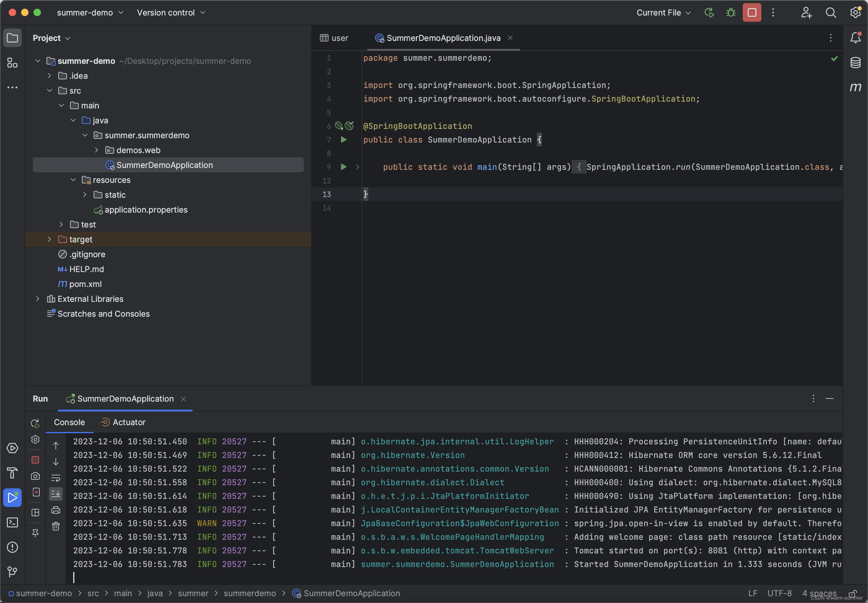Pin the Run tab
Viewport: 868px width, 603px height.
[x=35, y=533]
